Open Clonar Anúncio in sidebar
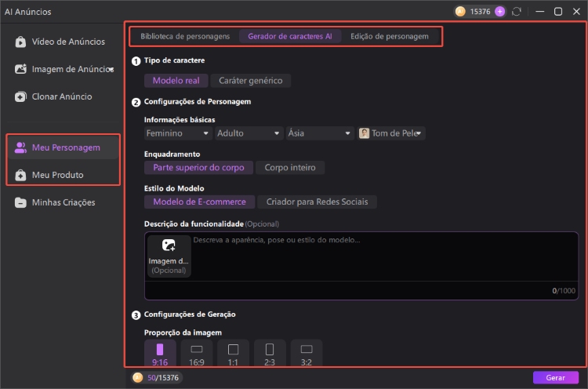 click(62, 96)
